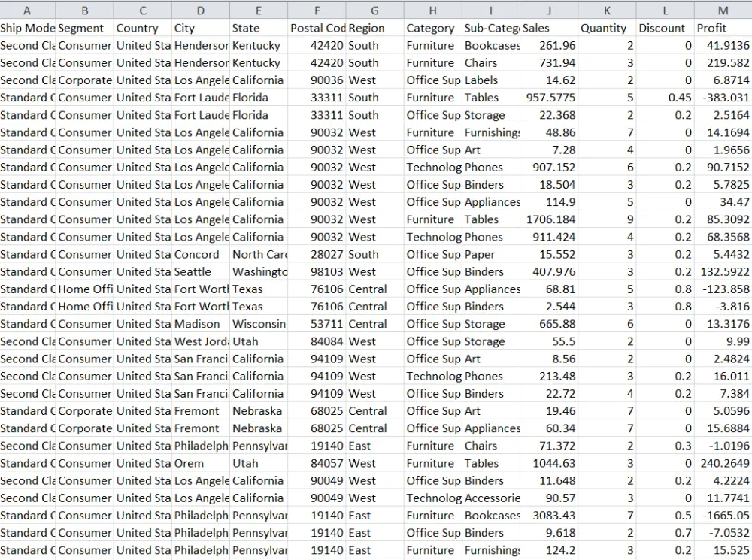Select column I header
This screenshot has height=560, width=752.
pos(491,10)
